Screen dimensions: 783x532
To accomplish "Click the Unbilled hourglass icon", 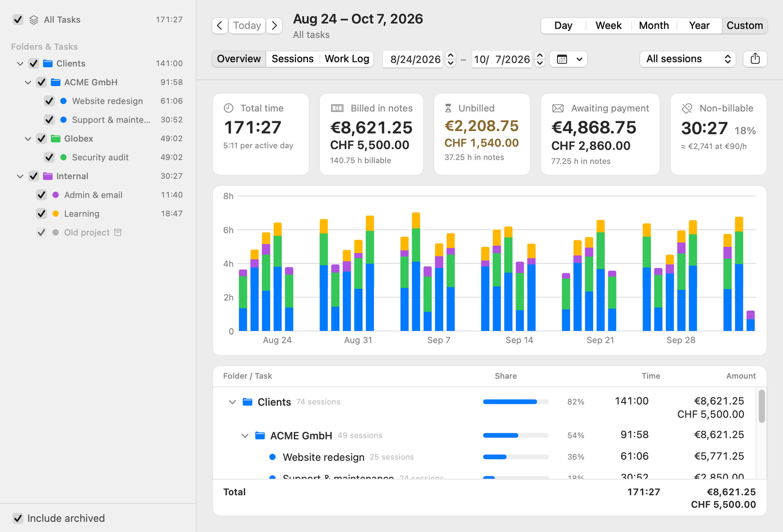I will pyautogui.click(x=448, y=108).
